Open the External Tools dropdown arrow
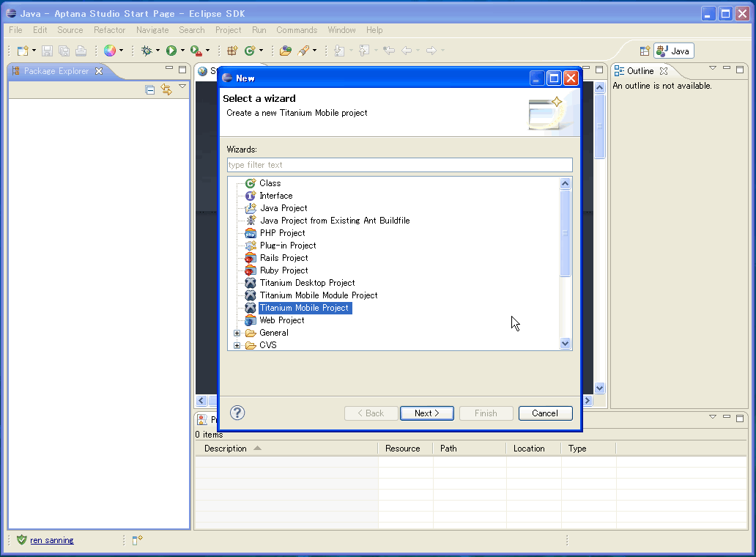 coord(208,51)
